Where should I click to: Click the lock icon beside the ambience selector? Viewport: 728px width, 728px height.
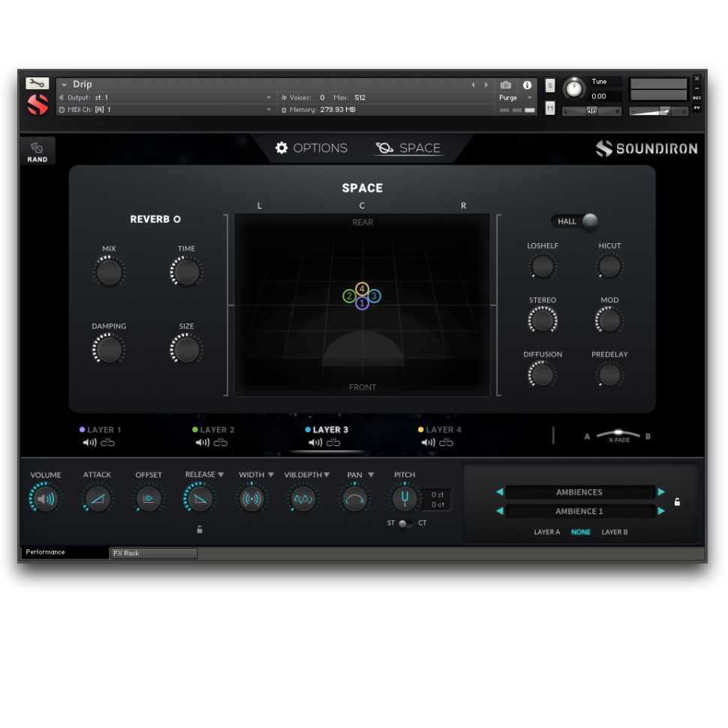677,502
